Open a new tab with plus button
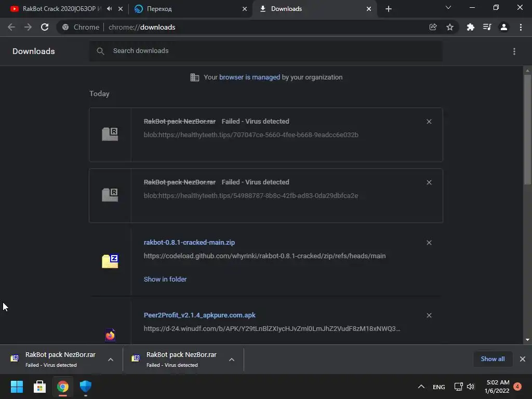532x399 pixels. (389, 9)
